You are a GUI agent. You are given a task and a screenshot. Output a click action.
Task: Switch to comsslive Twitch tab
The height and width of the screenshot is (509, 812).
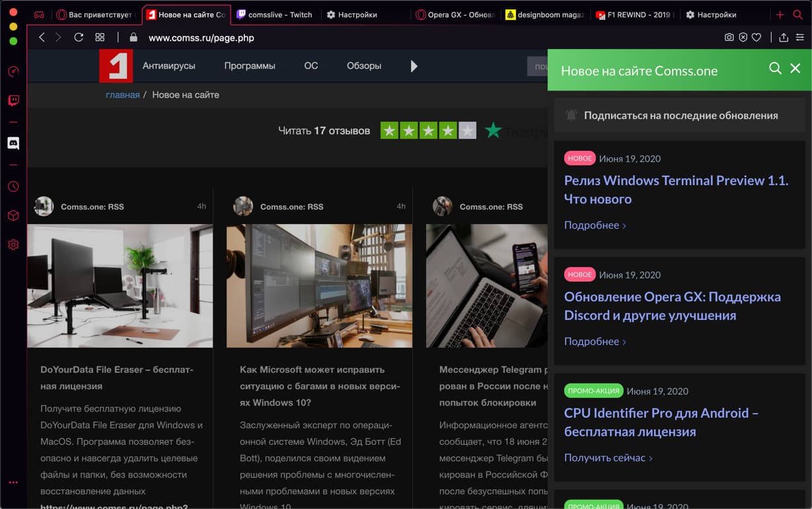pos(274,15)
